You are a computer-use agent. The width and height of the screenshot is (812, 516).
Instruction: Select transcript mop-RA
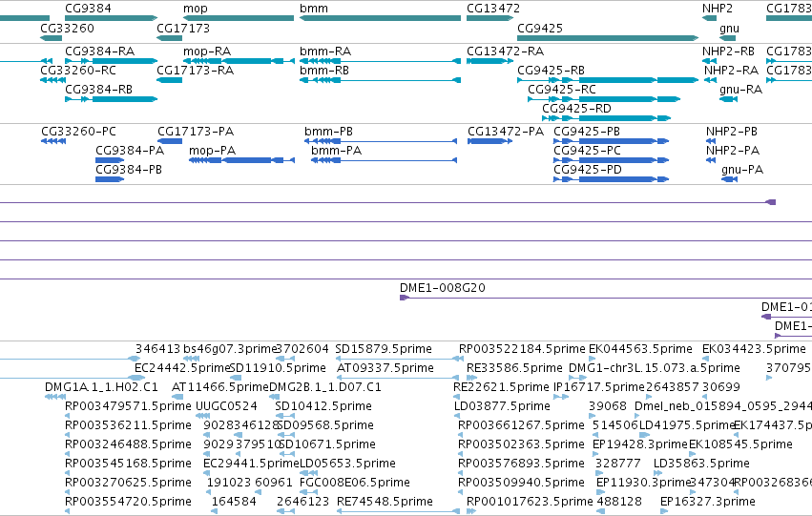pyautogui.click(x=239, y=61)
